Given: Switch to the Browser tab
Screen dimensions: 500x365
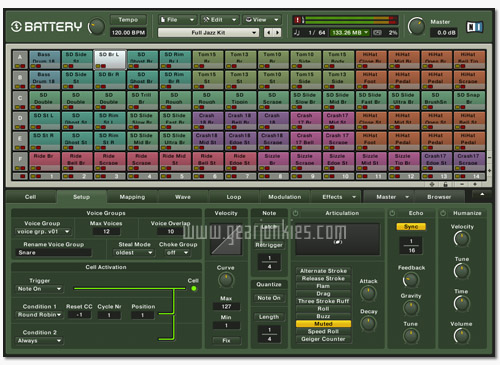Looking at the screenshot, I should coord(439,197).
